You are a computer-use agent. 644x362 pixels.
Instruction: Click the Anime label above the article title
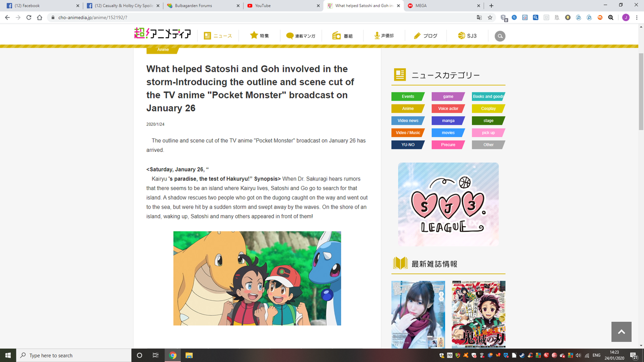coord(162,49)
